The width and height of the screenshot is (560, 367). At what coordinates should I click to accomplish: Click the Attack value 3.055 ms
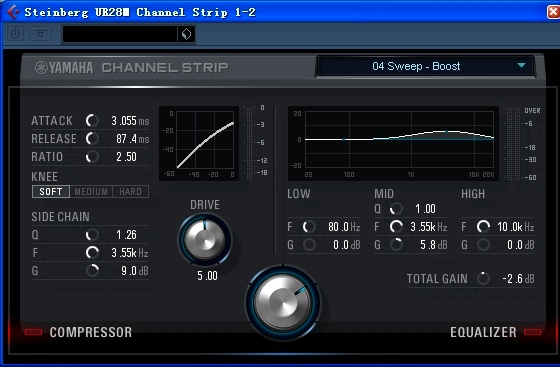click(x=130, y=121)
